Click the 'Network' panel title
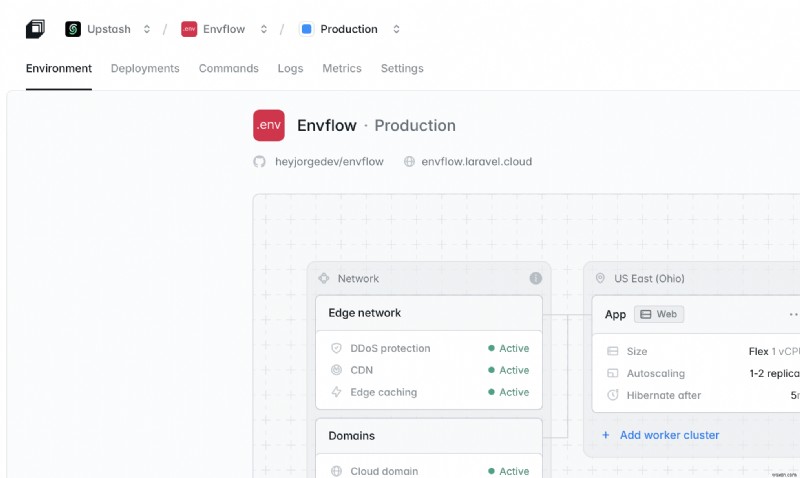 pyautogui.click(x=358, y=278)
